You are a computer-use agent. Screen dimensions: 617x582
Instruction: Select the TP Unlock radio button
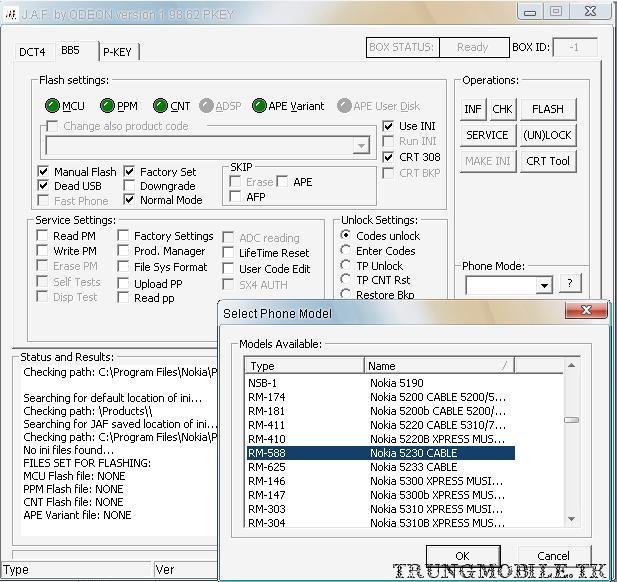coord(345,265)
